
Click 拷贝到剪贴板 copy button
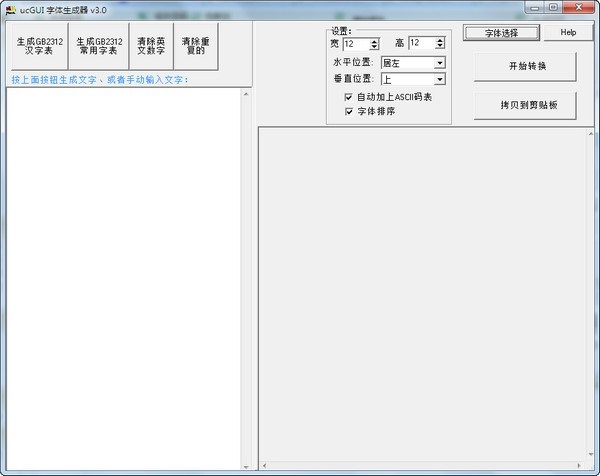pos(525,105)
